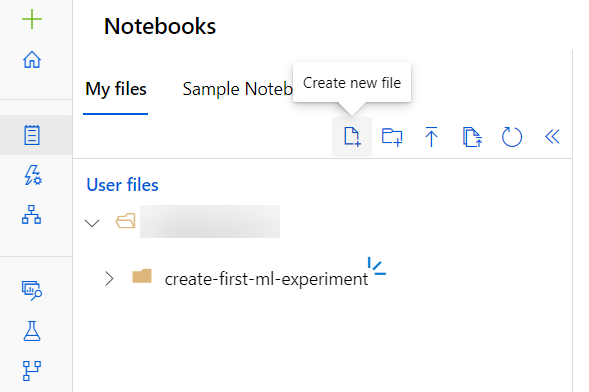Click upload folder icon in toolbar
The height and width of the screenshot is (392, 589).
[x=472, y=137]
